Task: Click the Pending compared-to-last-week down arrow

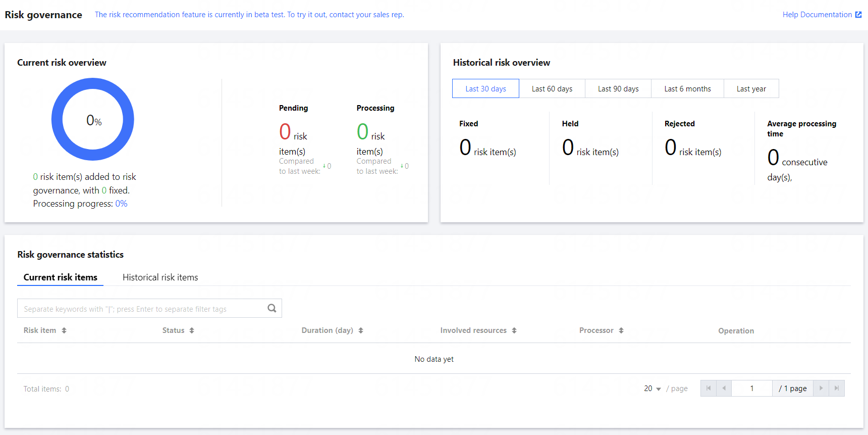Action: click(x=324, y=166)
